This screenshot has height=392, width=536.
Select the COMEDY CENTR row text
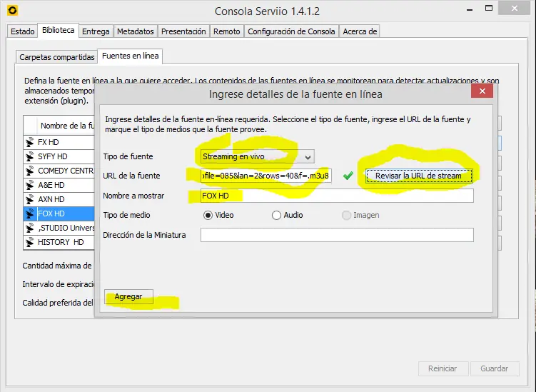coord(66,171)
